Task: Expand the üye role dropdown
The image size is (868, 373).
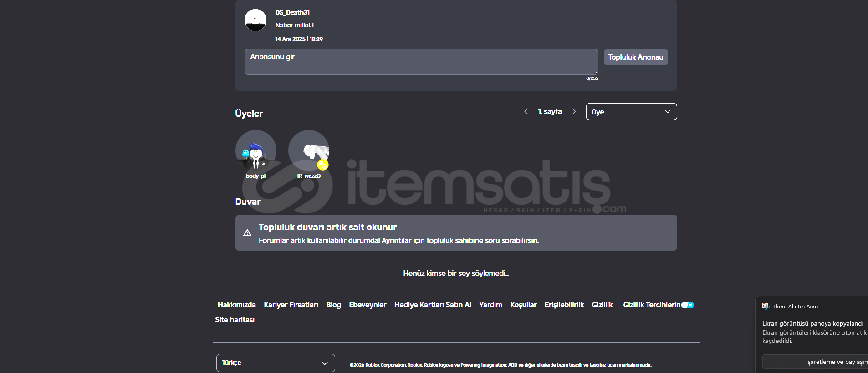Action: 631,112
